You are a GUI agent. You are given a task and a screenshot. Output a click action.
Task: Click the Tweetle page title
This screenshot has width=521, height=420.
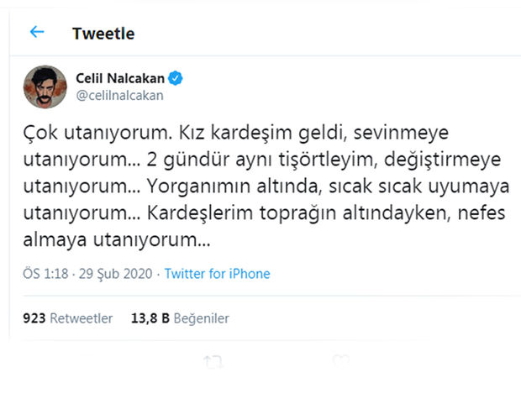[x=103, y=34]
